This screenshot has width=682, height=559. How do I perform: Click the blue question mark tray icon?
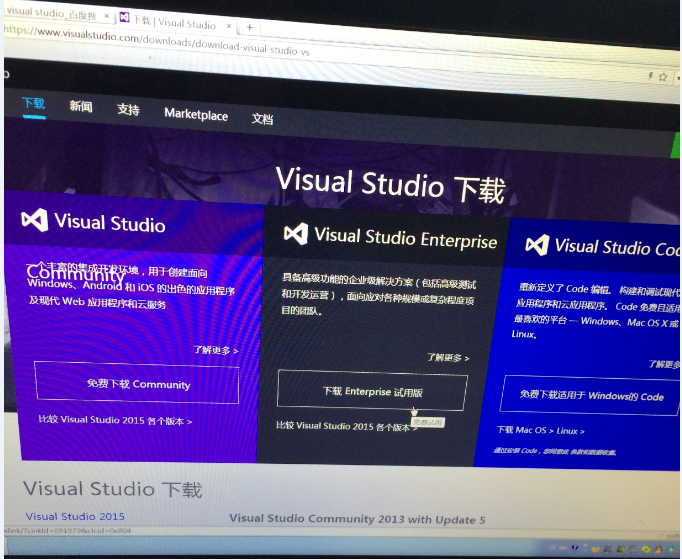point(575,547)
